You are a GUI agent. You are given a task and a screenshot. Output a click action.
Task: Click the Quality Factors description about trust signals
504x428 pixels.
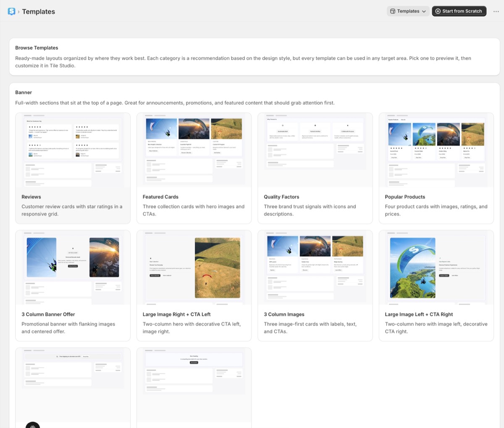coord(310,210)
